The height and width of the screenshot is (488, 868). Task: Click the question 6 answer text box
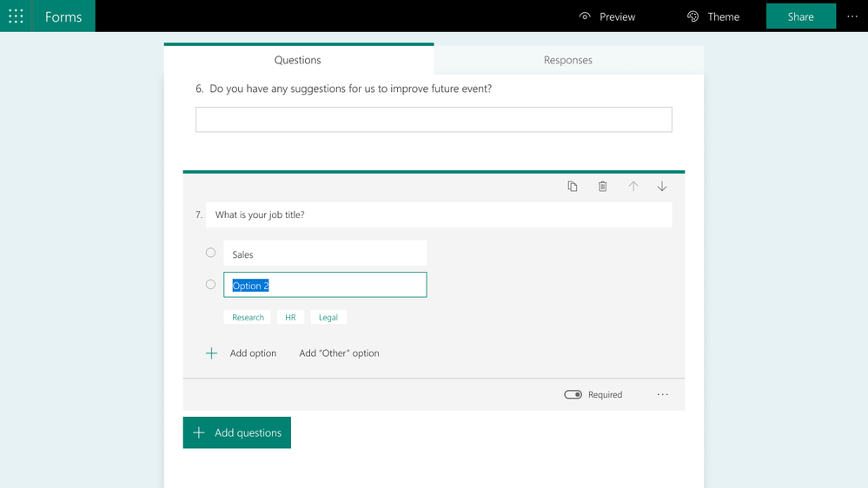(434, 120)
